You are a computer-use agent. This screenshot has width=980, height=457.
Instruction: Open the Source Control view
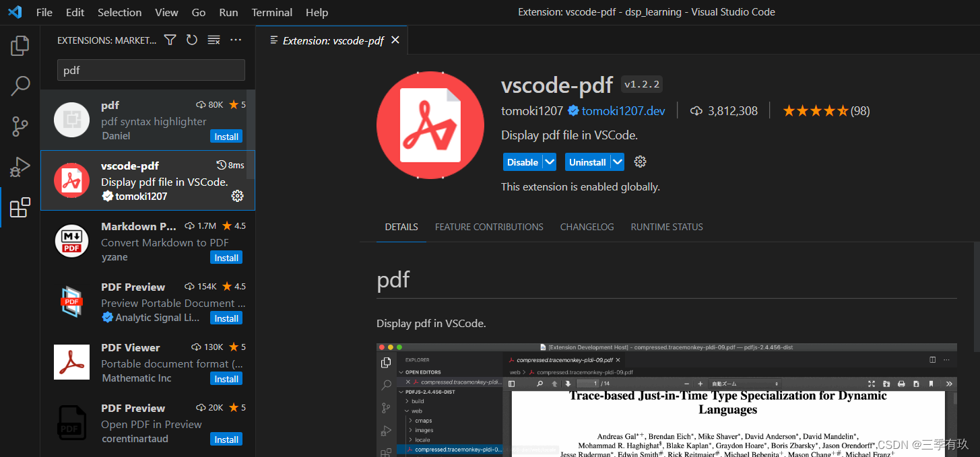20,126
